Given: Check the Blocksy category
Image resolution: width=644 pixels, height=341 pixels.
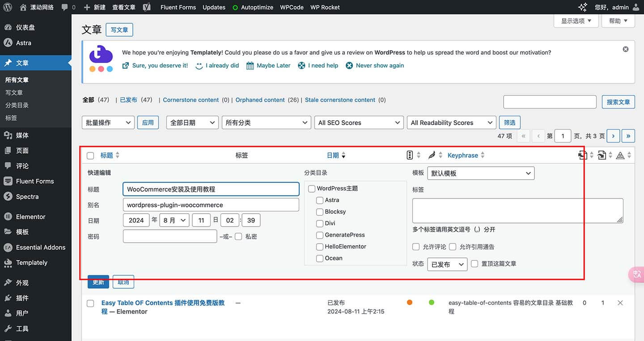Looking at the screenshot, I should click(x=320, y=212).
